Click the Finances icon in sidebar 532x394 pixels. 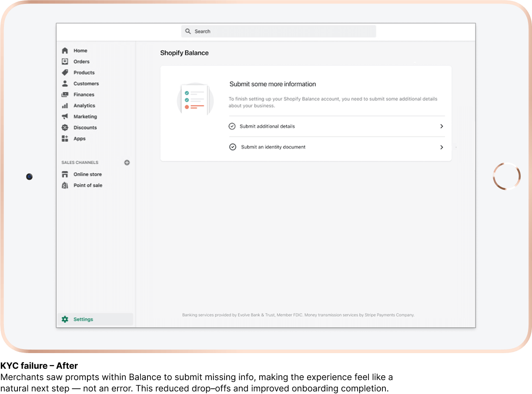[x=65, y=94]
